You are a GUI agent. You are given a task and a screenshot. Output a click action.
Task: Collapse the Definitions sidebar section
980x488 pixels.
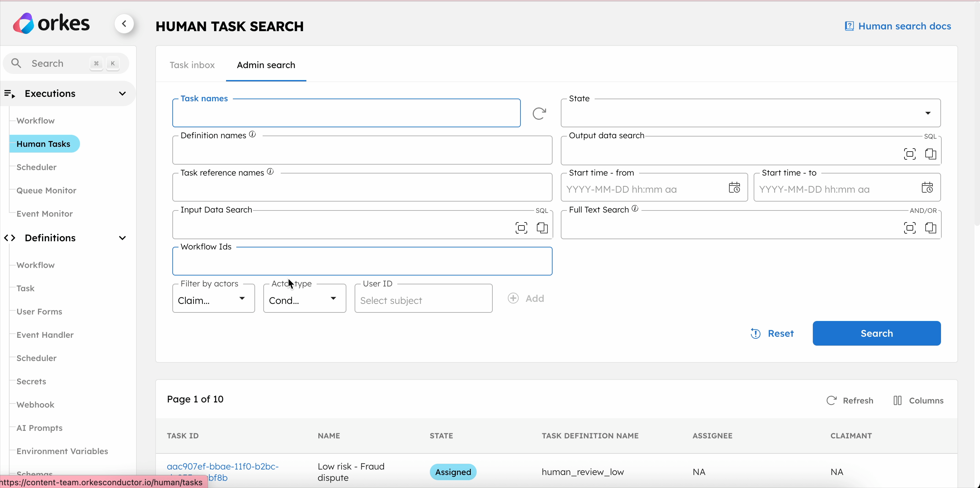pos(122,238)
